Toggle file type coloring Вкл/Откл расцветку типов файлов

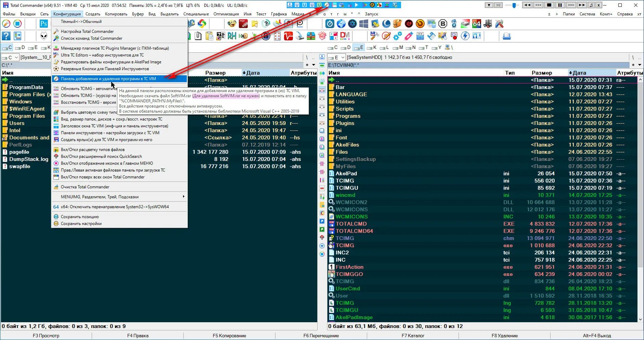click(x=119, y=149)
